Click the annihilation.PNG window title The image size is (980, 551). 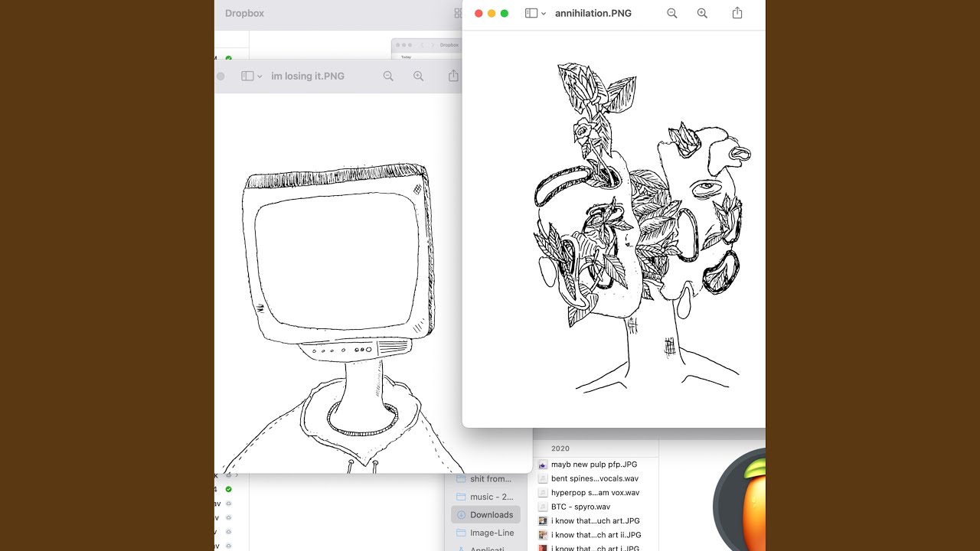click(593, 13)
